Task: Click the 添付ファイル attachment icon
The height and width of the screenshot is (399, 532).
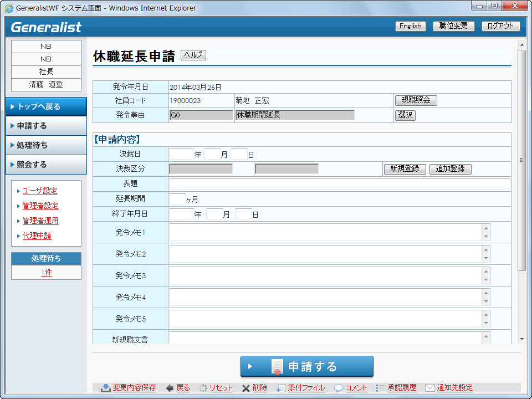Action: point(281,388)
